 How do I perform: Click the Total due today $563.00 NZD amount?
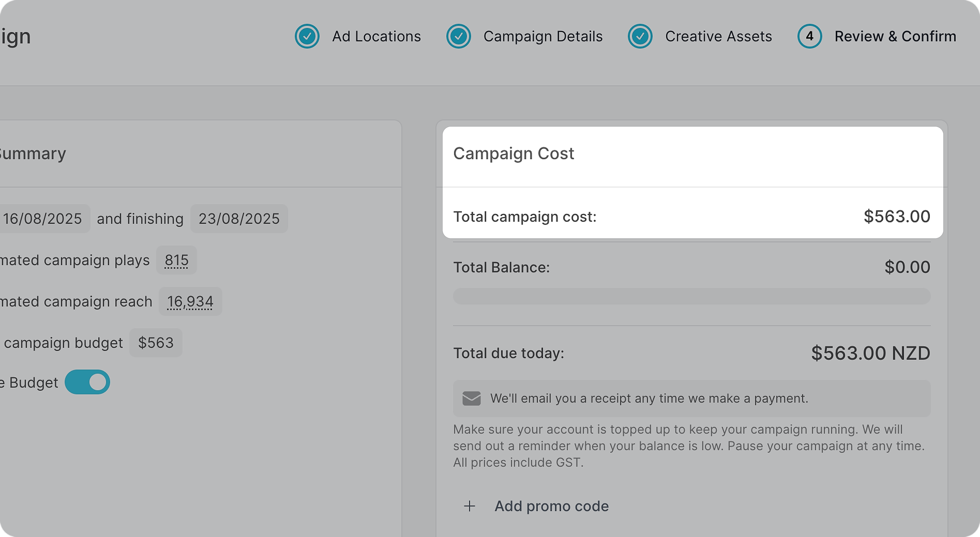click(x=870, y=353)
